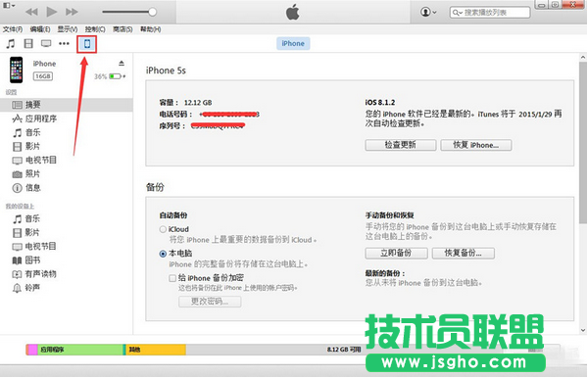
Task: Open 电视节目 under 我的设备上 section
Action: (34, 247)
